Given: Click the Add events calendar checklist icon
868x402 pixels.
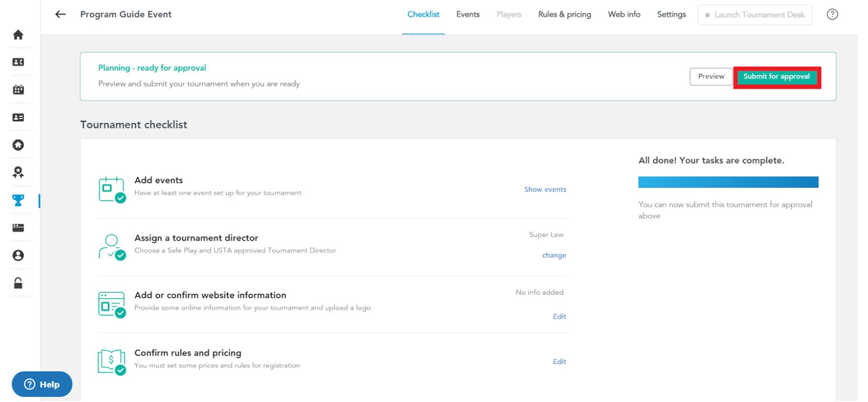Looking at the screenshot, I should [112, 189].
